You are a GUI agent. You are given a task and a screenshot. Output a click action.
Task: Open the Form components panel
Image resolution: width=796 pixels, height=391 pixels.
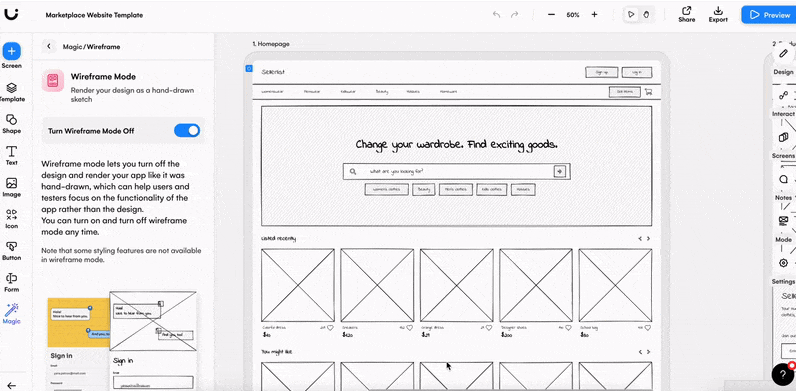12,282
